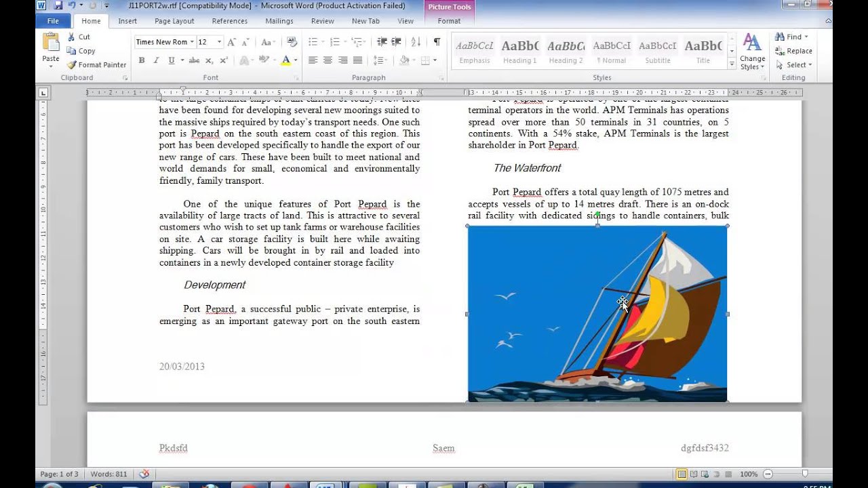Click the Undo arrow in title bar

pos(72,5)
